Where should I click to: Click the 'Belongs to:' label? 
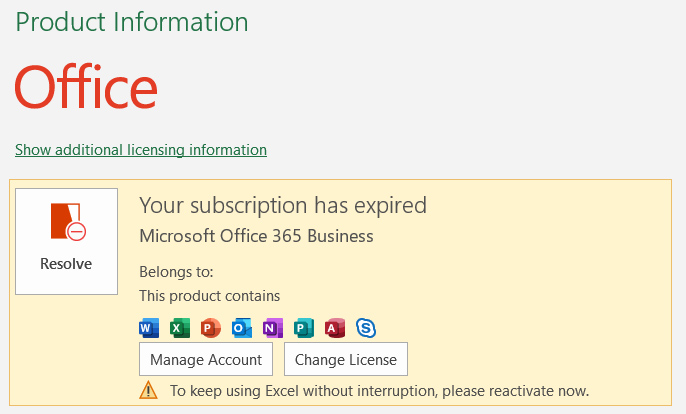click(176, 271)
